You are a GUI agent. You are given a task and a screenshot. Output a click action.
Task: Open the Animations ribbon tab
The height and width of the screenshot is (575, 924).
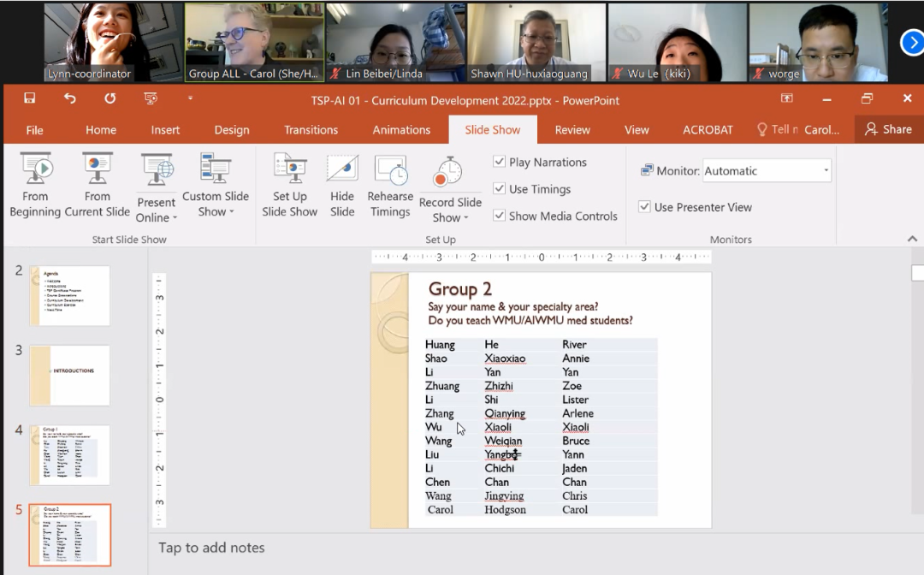pyautogui.click(x=401, y=130)
